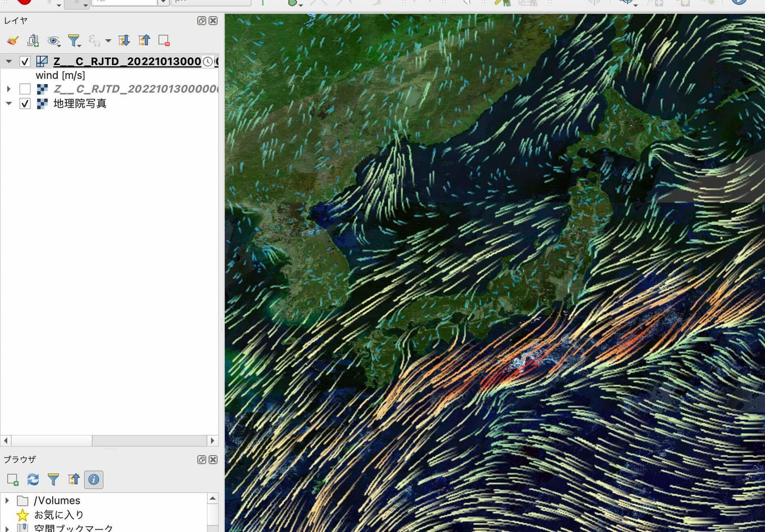Close the Browser panel
Viewport: 765px width, 532px height.
[213, 459]
